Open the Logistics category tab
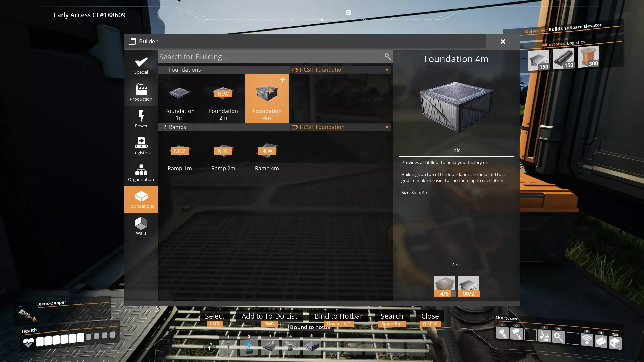 (141, 146)
